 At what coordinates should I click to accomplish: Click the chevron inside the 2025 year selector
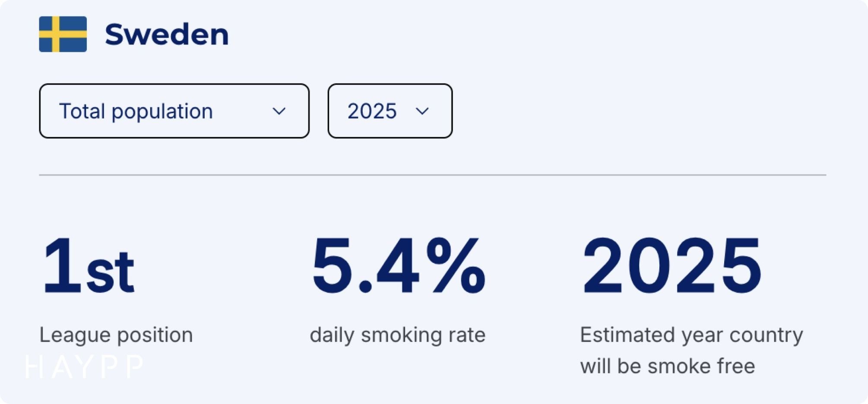click(421, 111)
